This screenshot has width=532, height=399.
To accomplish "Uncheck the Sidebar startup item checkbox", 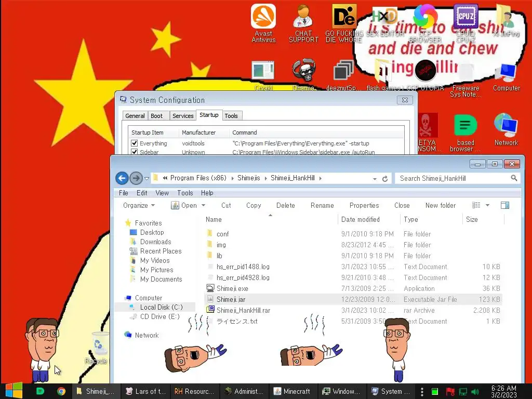I will (135, 152).
